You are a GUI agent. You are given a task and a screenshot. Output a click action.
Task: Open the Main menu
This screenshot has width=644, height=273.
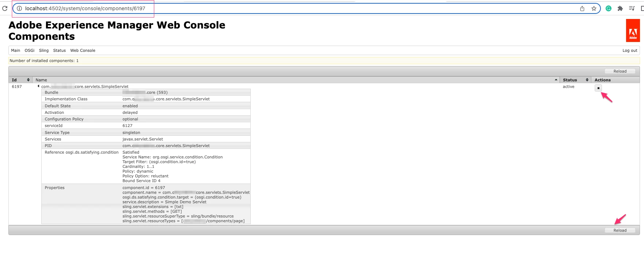tap(16, 50)
